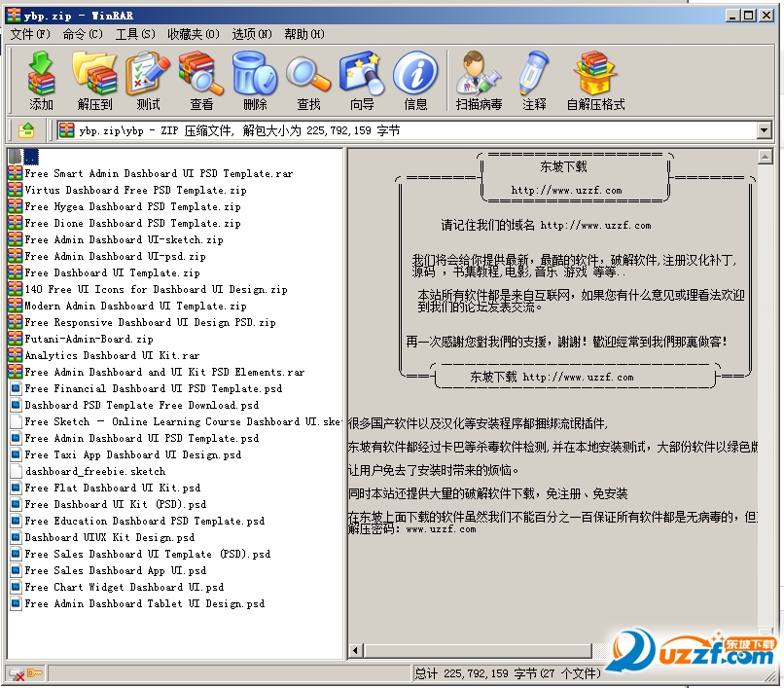Select Free Admin Dashboard UI-sketch.zip
Image resolution: width=784 pixels, height=688 pixels.
coord(124,239)
